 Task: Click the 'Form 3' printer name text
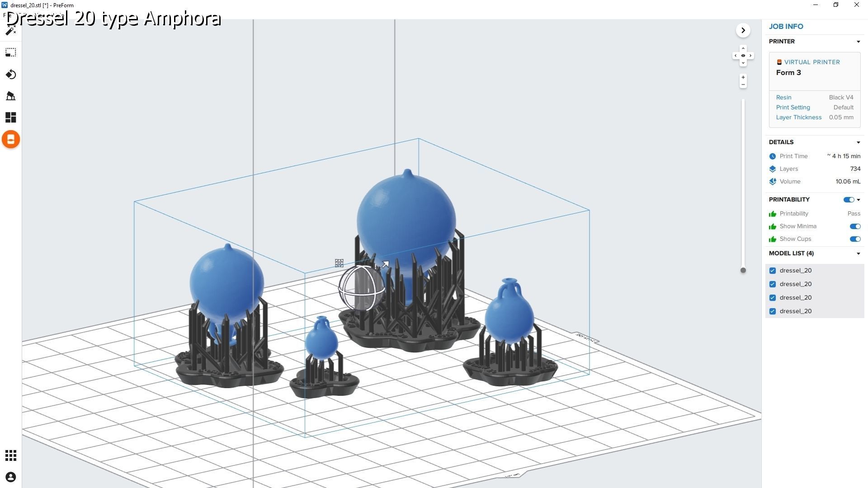click(788, 73)
